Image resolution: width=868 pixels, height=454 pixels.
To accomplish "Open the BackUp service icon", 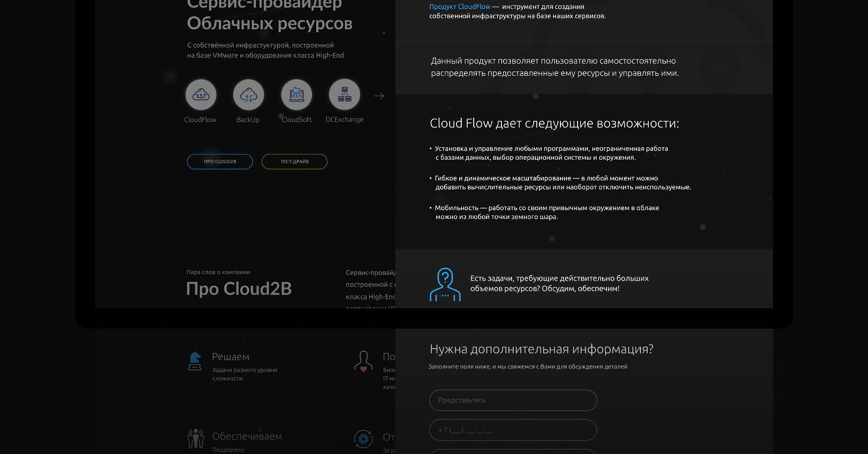I will tap(248, 95).
